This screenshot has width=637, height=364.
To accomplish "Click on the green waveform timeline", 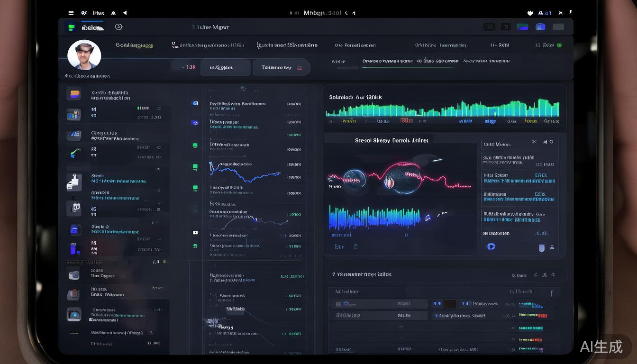I will coord(442,109).
